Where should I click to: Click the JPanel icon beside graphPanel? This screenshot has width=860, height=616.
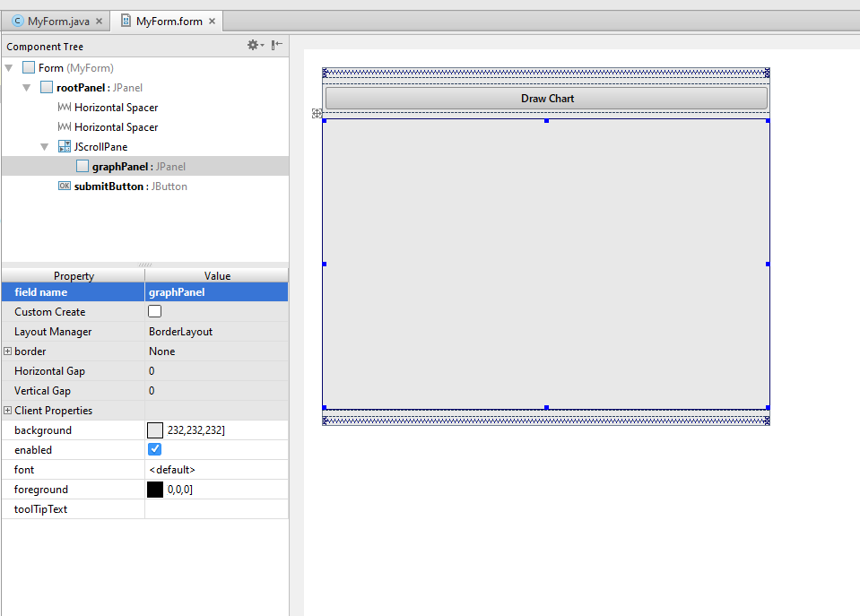[82, 166]
